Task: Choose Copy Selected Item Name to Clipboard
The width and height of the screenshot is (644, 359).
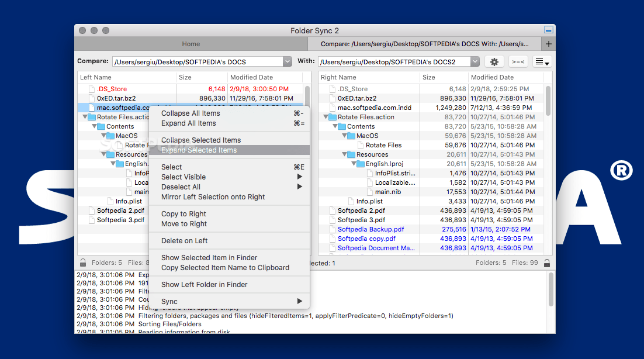Action: 229,267
